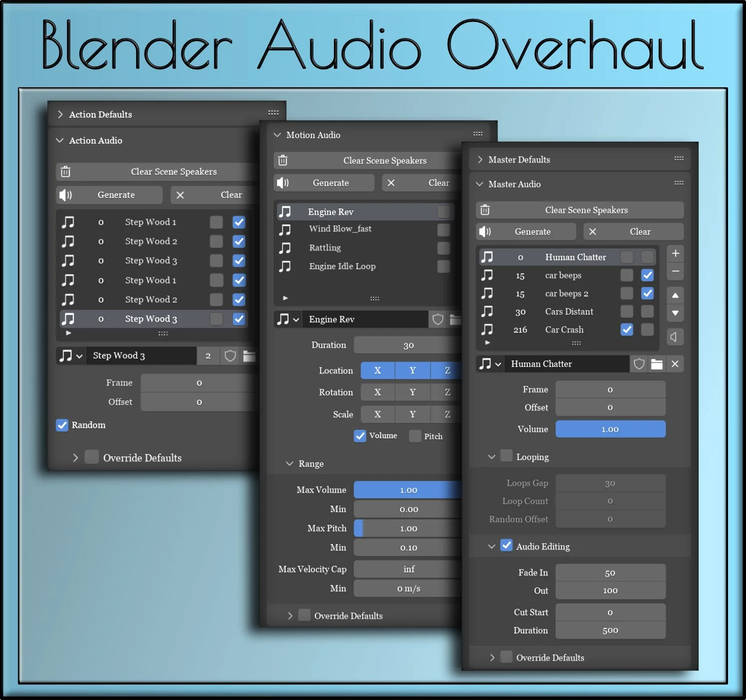This screenshot has height=700, width=746.
Task: Click the speaker icon on Motion Audio Generate button
Action: pyautogui.click(x=283, y=182)
